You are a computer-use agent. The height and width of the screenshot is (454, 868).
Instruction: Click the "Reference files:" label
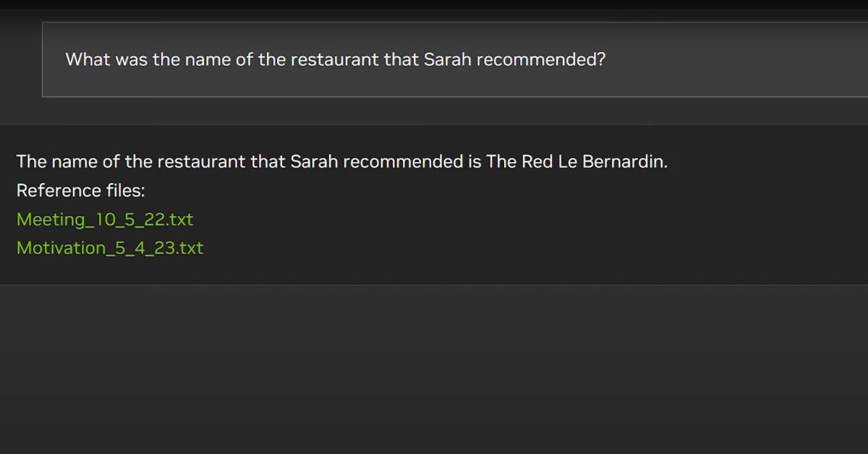point(79,191)
